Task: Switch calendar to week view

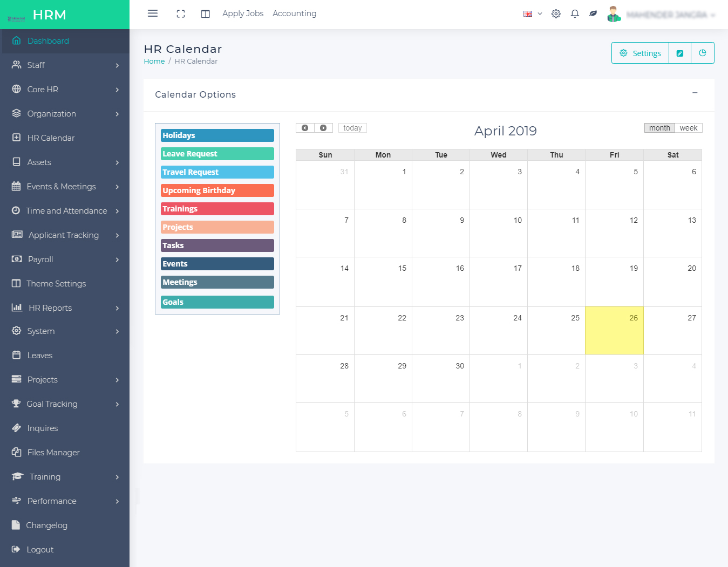Action: [x=688, y=128]
